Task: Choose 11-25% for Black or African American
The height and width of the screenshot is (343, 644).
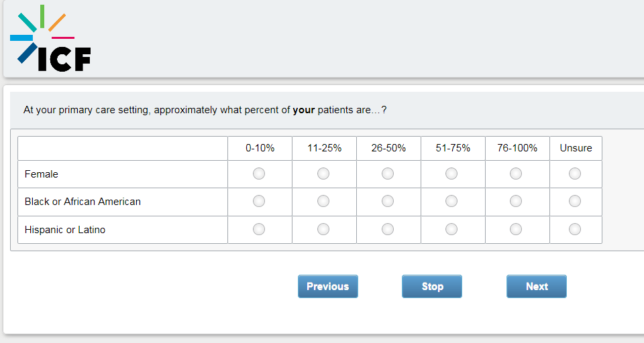Action: [323, 201]
